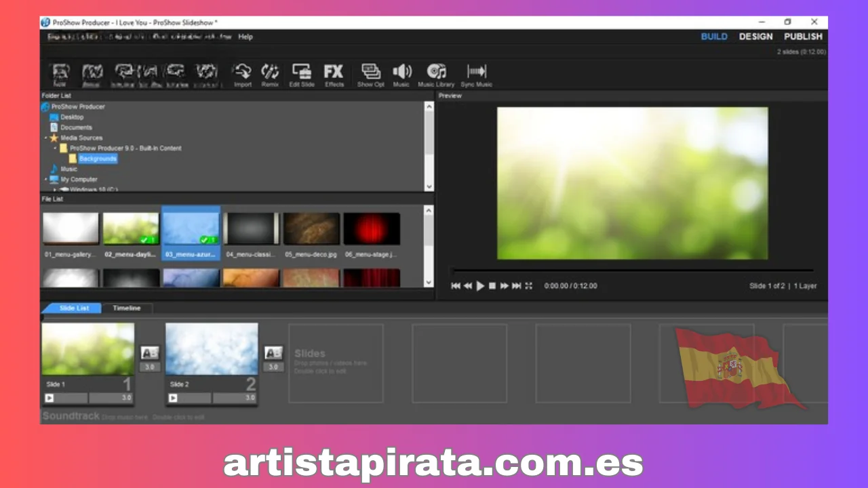
Task: Switch to the BUILD workspace
Action: coord(714,37)
